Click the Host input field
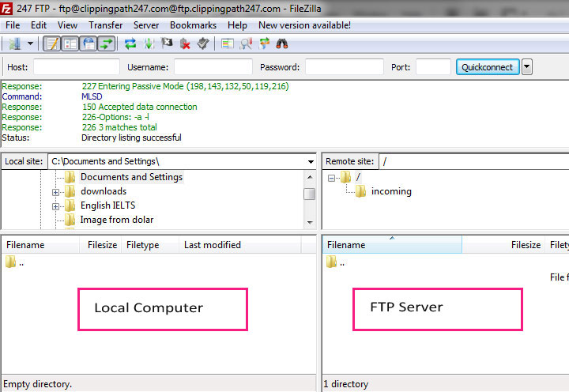This screenshot has height=392, width=569. click(x=77, y=67)
